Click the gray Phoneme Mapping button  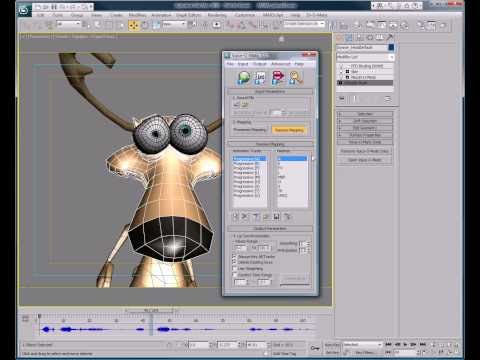click(x=250, y=130)
